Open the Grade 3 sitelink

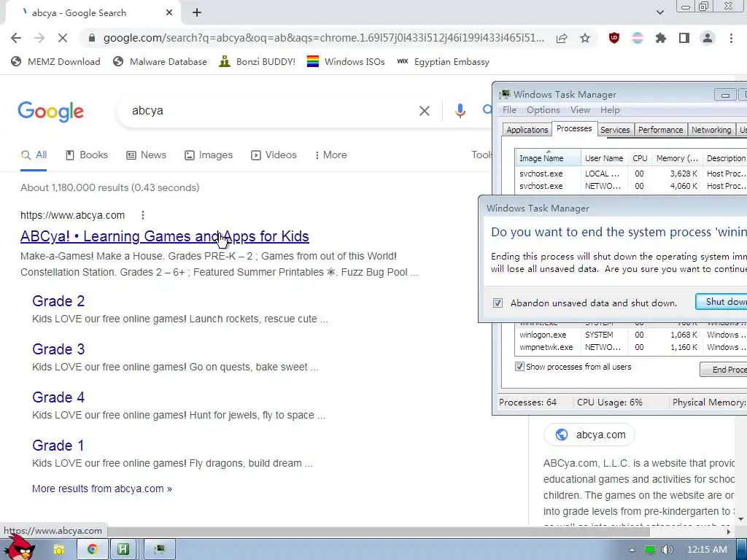click(x=58, y=349)
